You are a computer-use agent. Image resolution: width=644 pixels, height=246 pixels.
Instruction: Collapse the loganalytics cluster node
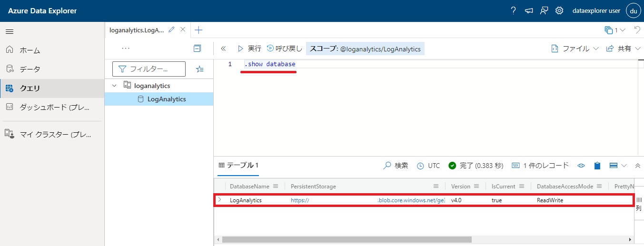tap(114, 86)
